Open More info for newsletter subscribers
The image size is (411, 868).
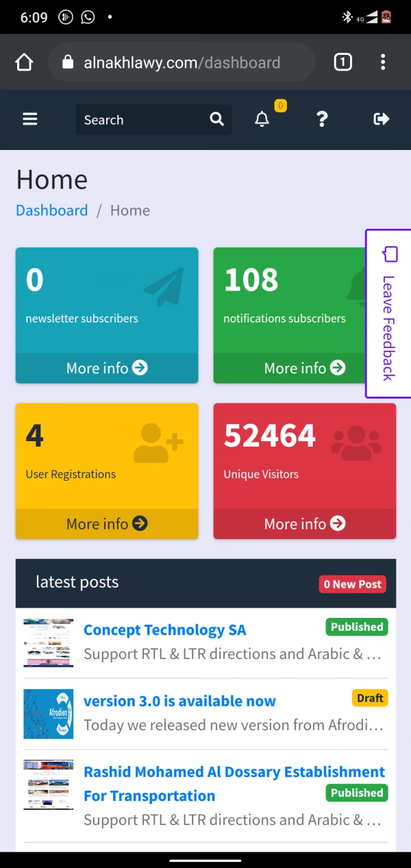107,368
